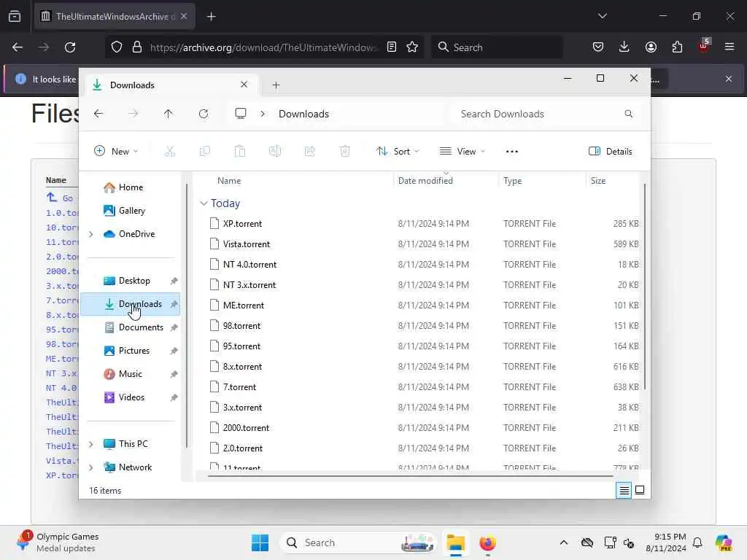Image resolution: width=747 pixels, height=560 pixels.
Task: Click the Share icon in Explorer toolbar
Action: coord(309,152)
